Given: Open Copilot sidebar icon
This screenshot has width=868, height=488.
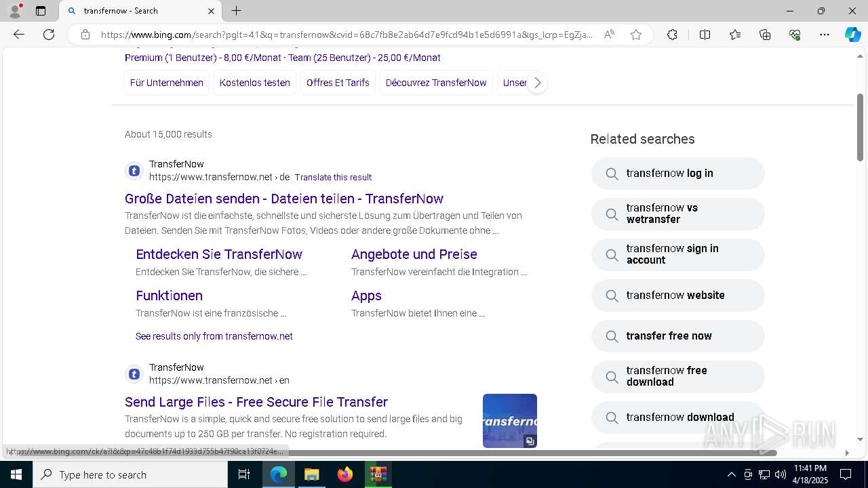Looking at the screenshot, I should pos(852,35).
